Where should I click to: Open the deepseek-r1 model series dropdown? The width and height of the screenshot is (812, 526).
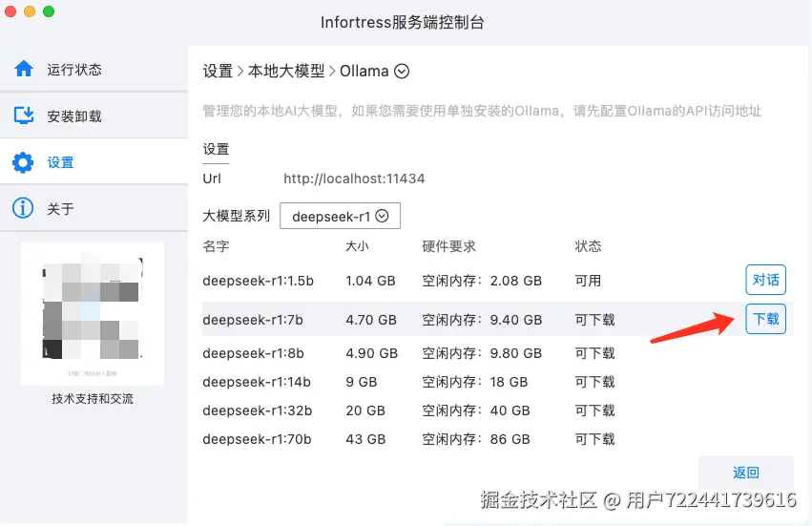(340, 216)
